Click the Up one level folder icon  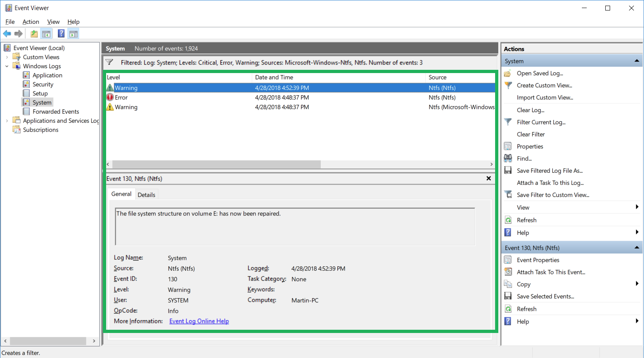[34, 33]
